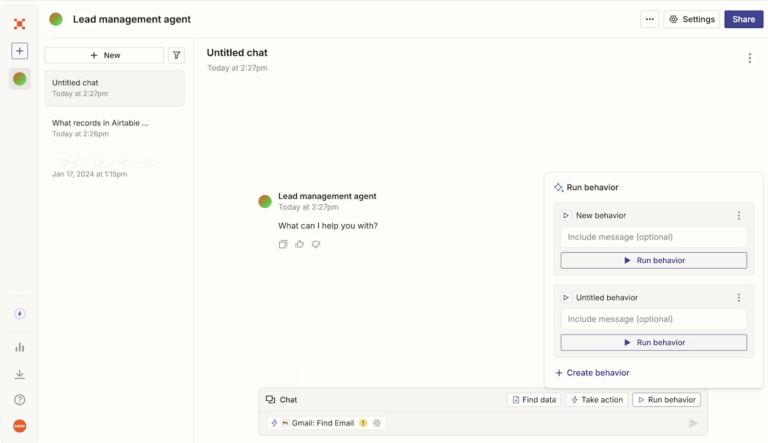Open the help question mark icon

20,399
